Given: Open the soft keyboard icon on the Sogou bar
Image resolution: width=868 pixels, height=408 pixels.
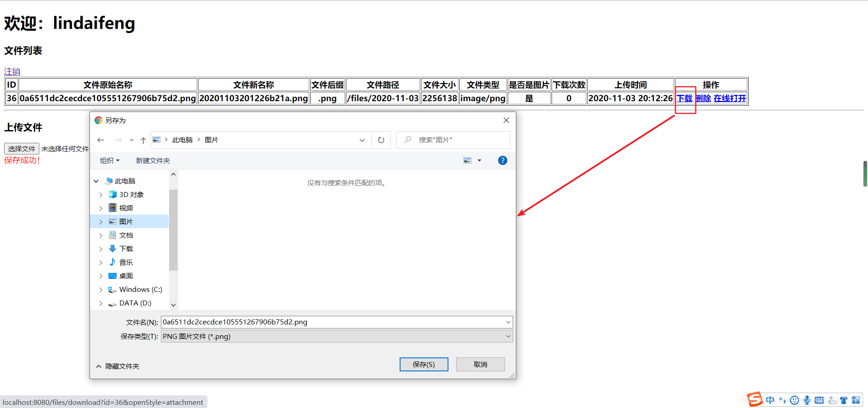Looking at the screenshot, I should tap(819, 400).
